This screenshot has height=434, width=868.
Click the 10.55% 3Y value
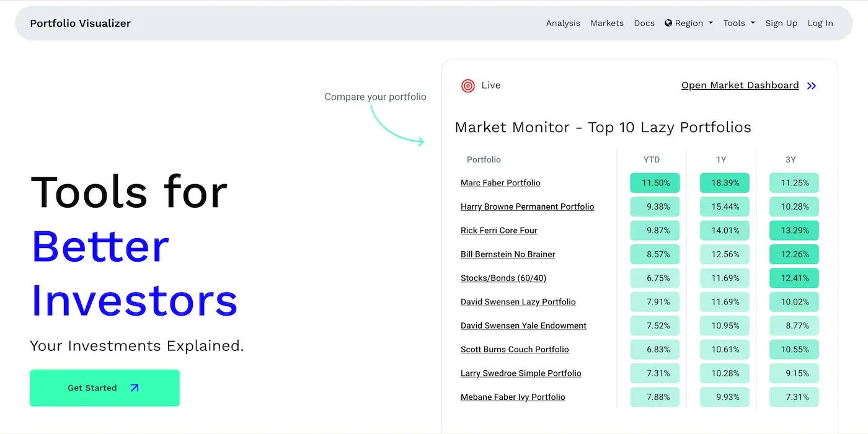point(794,350)
